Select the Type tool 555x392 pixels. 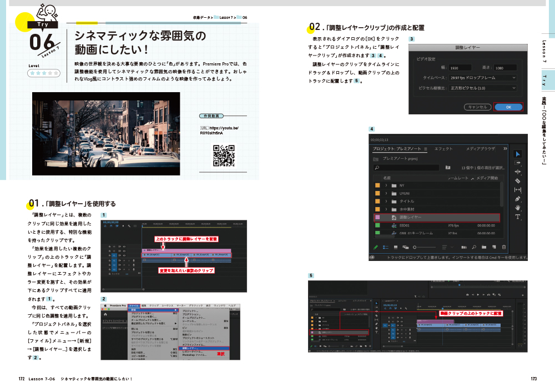517,217
